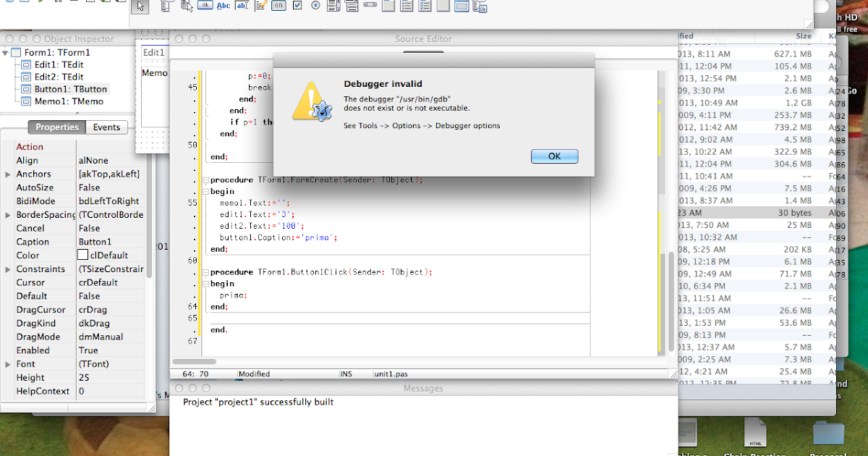Select Edit2: TEdit in the component tree

pyautogui.click(x=59, y=77)
